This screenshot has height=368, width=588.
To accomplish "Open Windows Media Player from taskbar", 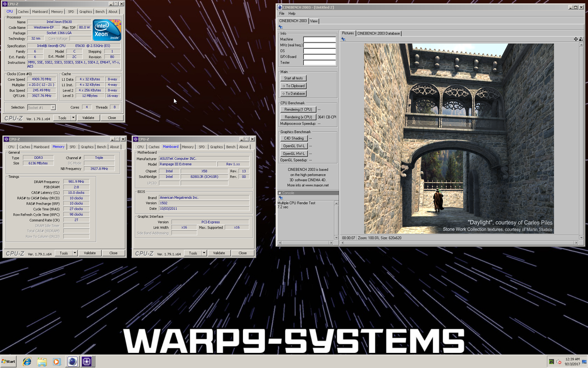I will pos(56,362).
